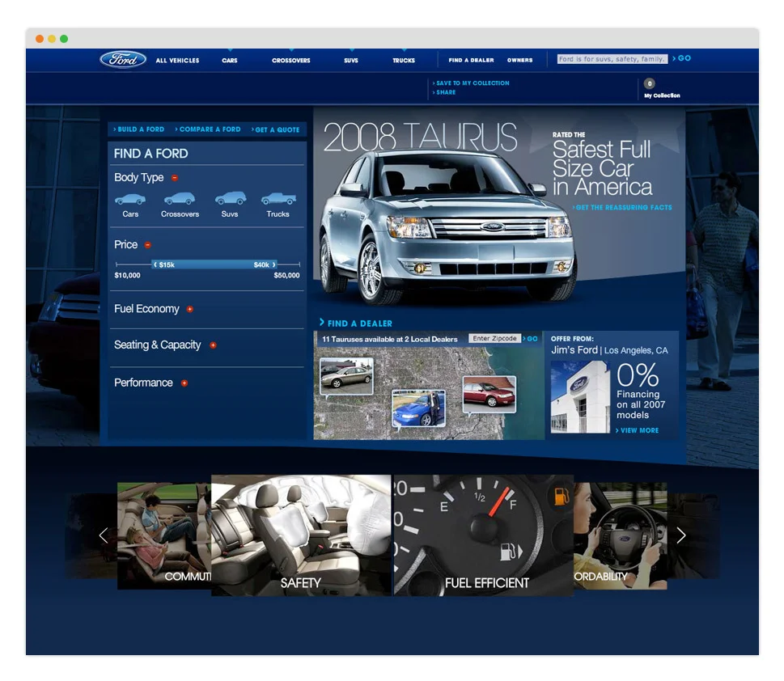
Task: Click the Enter Zipcode input field
Action: point(494,339)
